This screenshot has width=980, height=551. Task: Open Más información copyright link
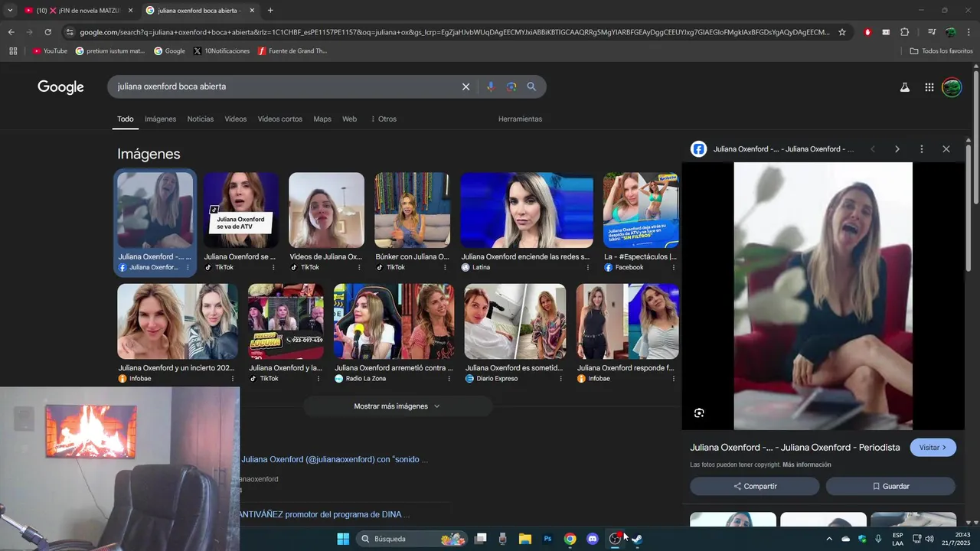(x=806, y=465)
